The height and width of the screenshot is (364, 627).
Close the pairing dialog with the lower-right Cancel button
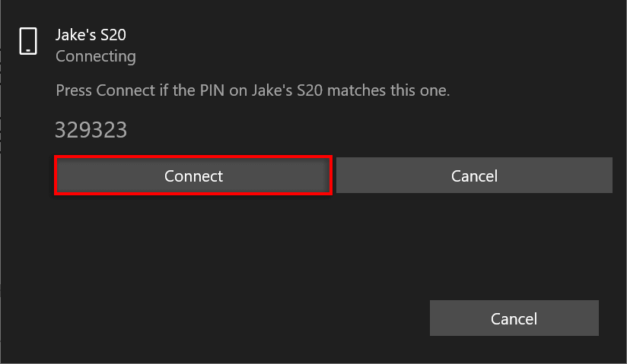[x=514, y=318]
